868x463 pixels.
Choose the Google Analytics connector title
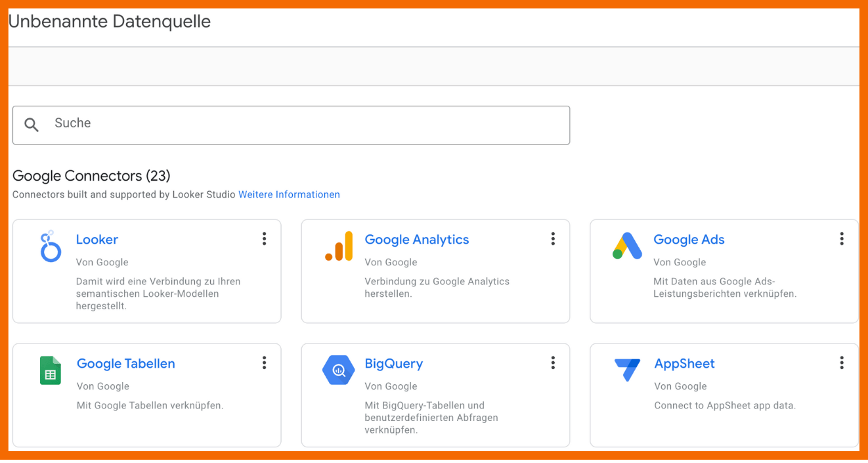416,240
